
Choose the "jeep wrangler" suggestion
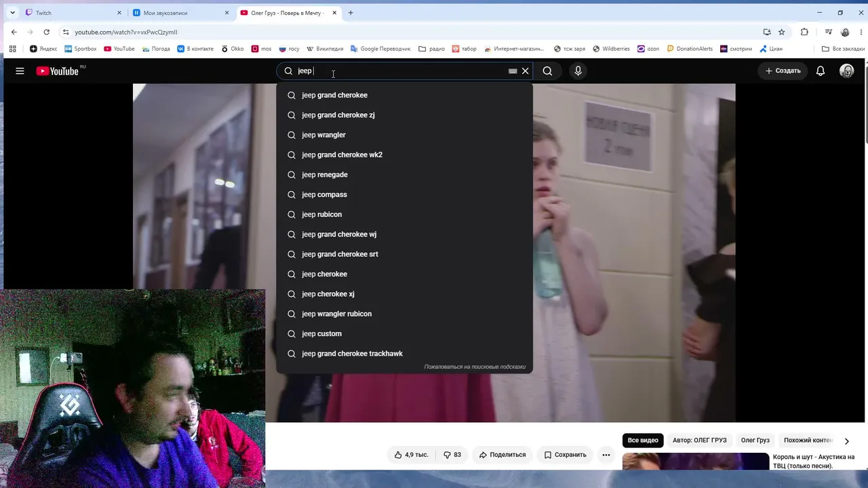pyautogui.click(x=404, y=135)
